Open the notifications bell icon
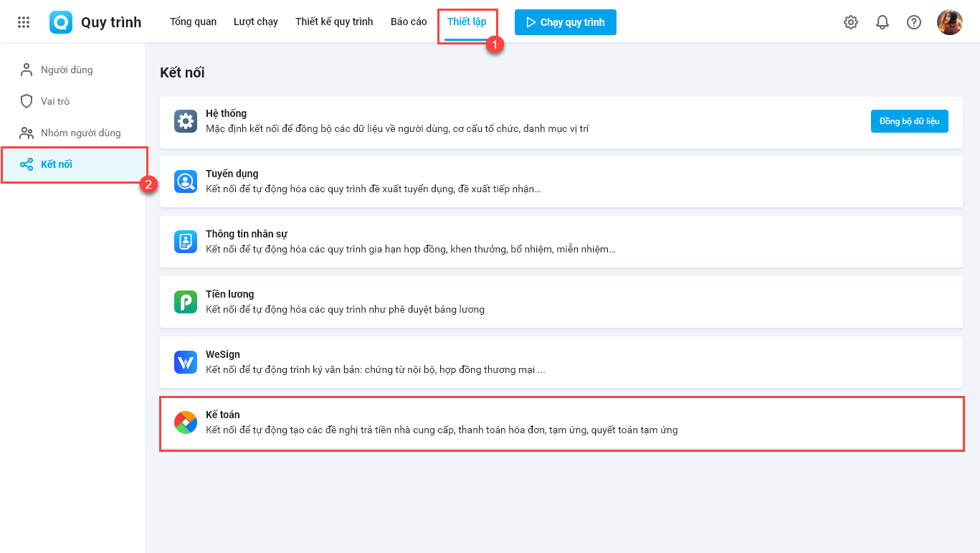980x553 pixels. click(883, 22)
